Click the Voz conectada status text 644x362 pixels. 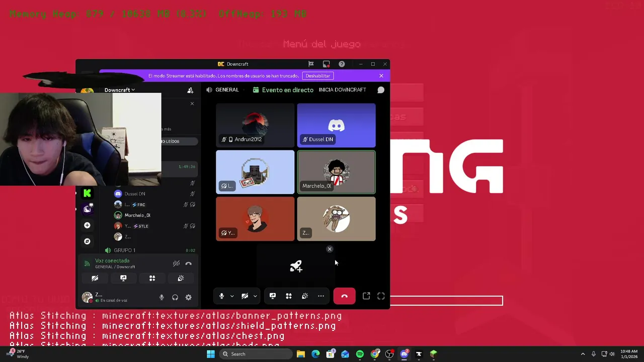point(112,260)
